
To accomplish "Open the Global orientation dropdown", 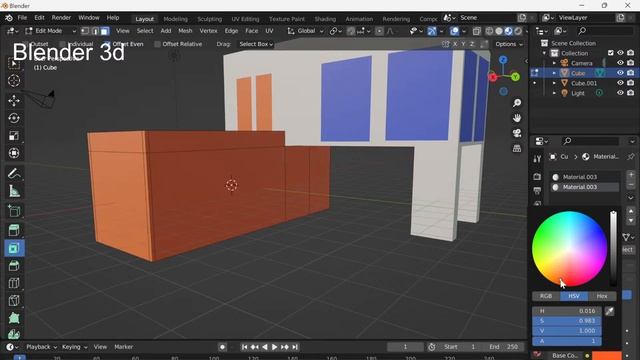I will coord(305,31).
